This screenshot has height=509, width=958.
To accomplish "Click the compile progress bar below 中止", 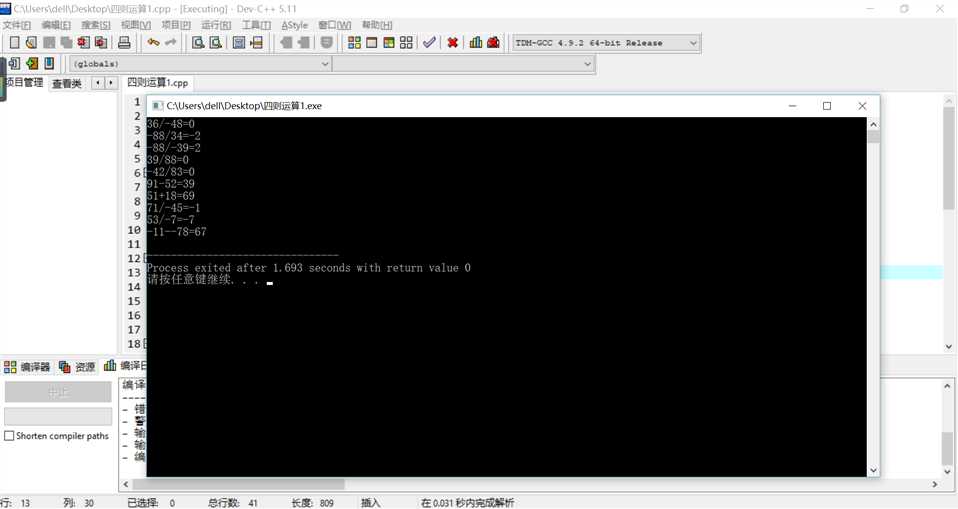I will tap(58, 416).
